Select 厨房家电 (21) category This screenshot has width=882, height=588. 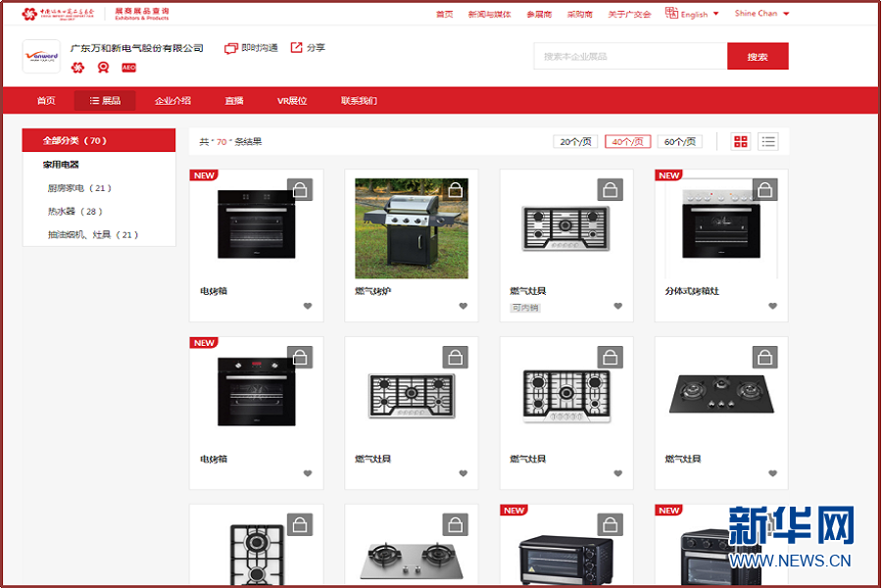pos(79,188)
